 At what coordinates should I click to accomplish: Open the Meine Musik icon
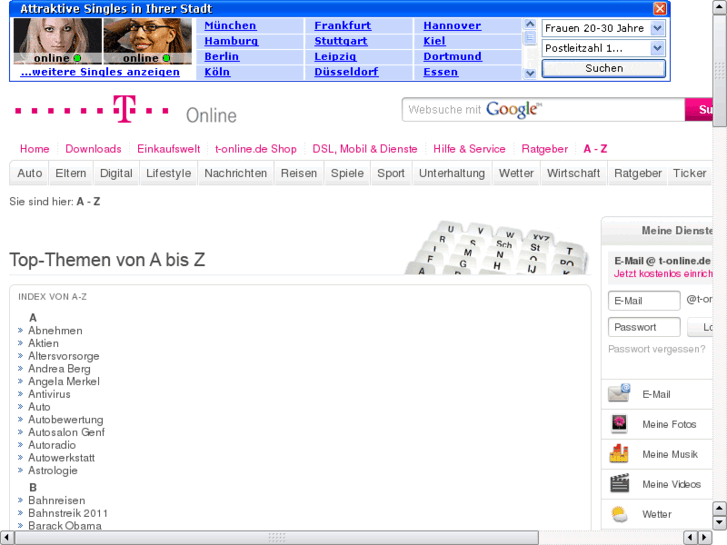619,454
